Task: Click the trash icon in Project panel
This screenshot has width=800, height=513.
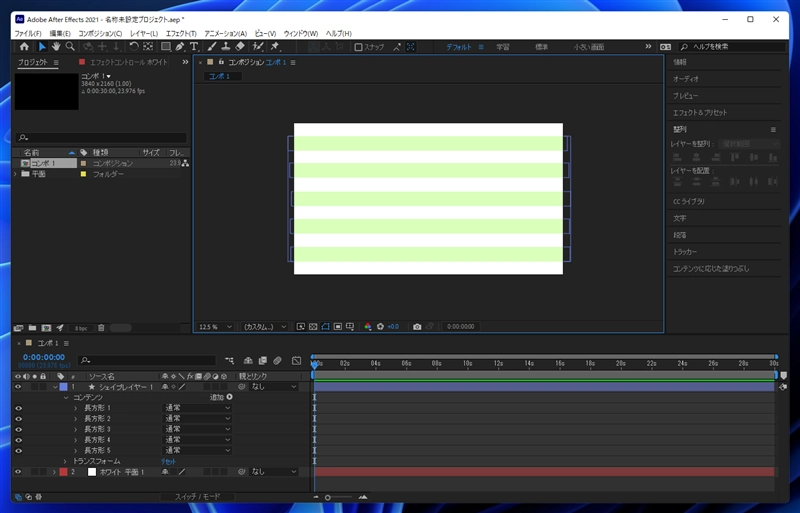Action: [x=100, y=327]
